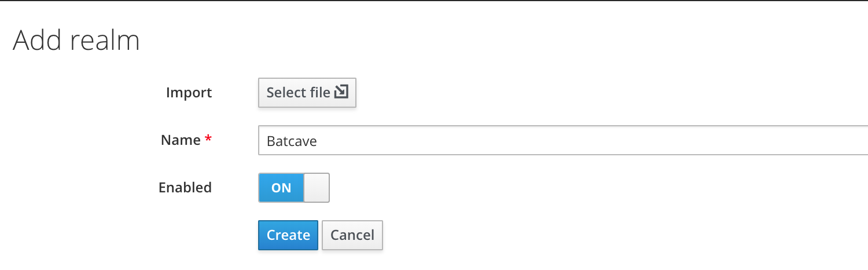
Task: Click the blue Create button
Action: [288, 235]
